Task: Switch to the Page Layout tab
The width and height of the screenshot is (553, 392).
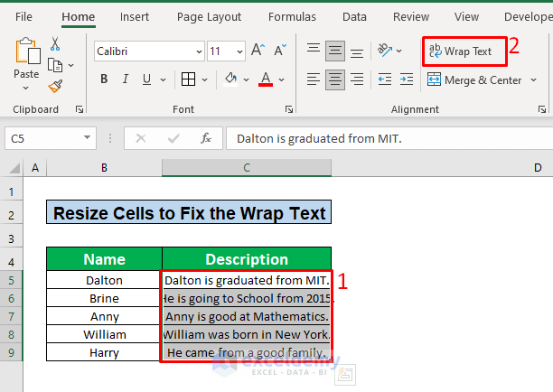Action: pyautogui.click(x=210, y=16)
